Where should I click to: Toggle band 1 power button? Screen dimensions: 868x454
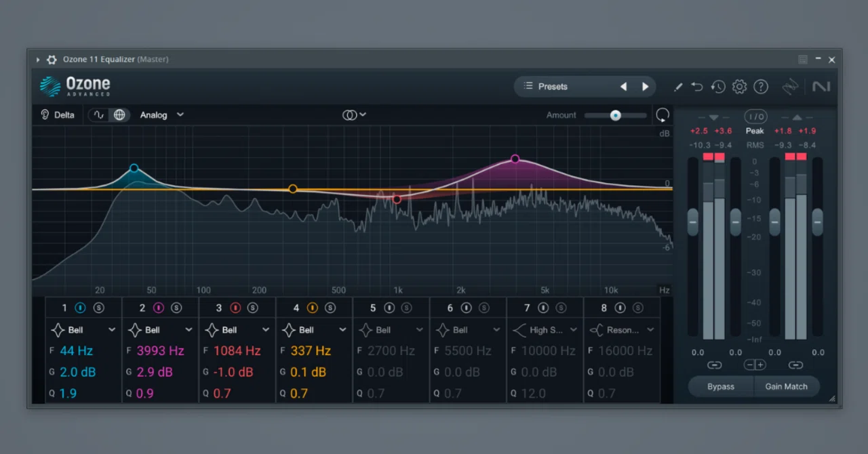pyautogui.click(x=80, y=308)
